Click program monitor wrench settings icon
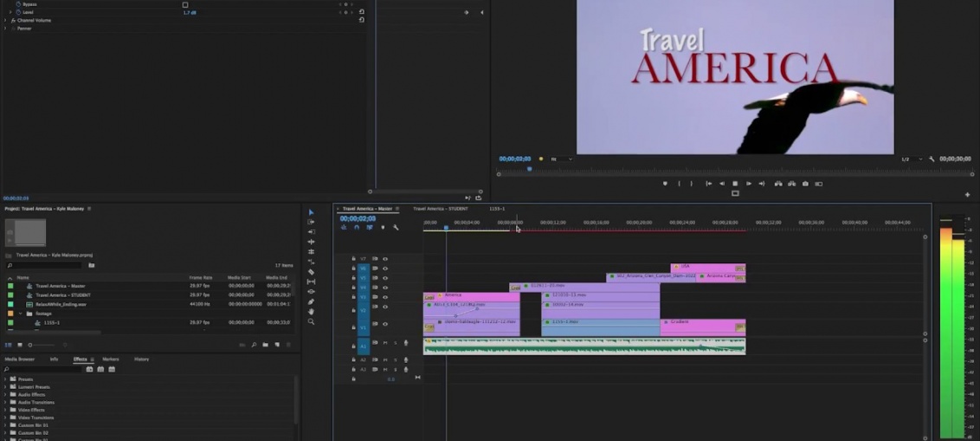The image size is (980, 441). 932,159
